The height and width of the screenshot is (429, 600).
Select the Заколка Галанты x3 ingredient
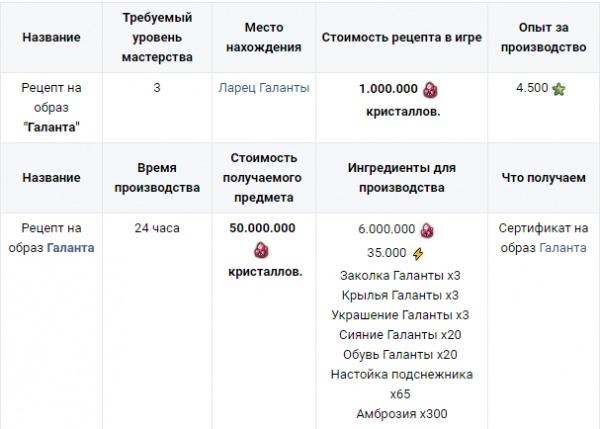click(x=399, y=275)
